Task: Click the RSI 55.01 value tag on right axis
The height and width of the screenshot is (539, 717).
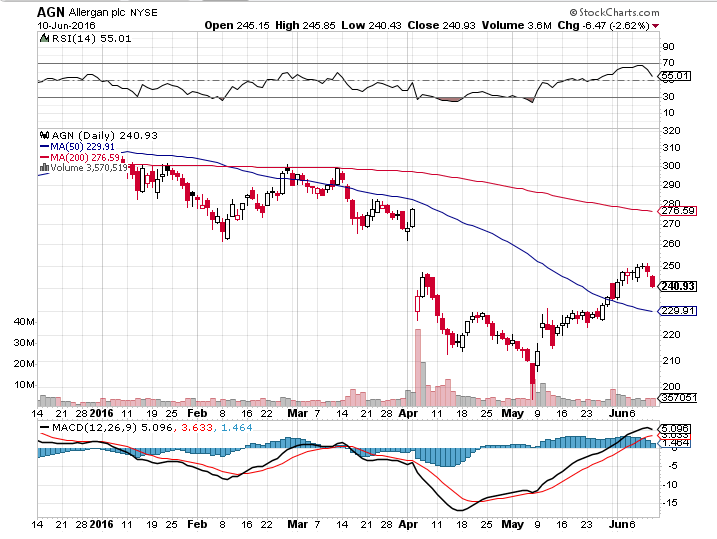Action: pyautogui.click(x=675, y=76)
